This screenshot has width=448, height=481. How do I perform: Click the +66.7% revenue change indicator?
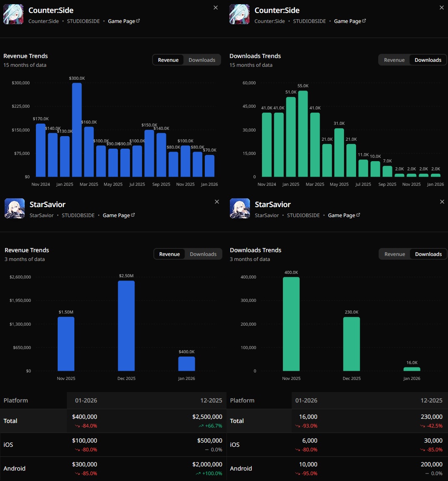pyautogui.click(x=210, y=426)
